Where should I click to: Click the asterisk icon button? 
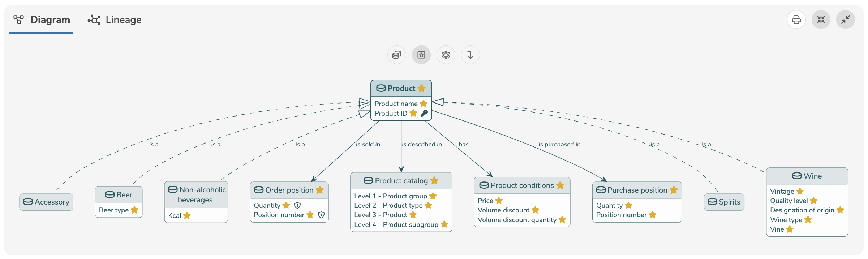click(x=446, y=55)
